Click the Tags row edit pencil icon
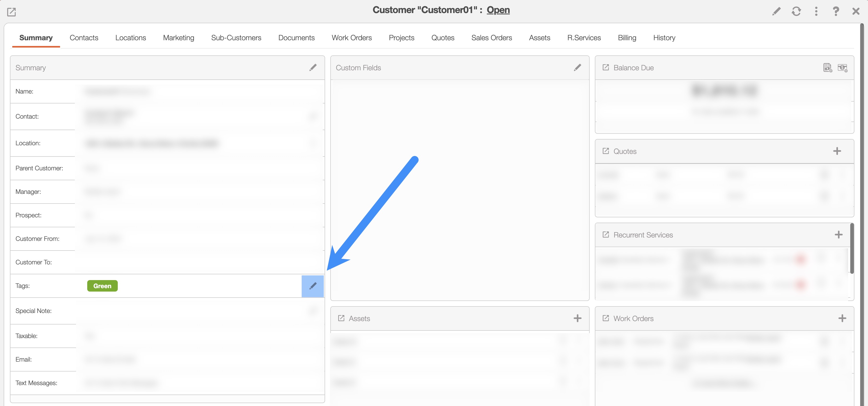The width and height of the screenshot is (868, 406). pyautogui.click(x=312, y=286)
